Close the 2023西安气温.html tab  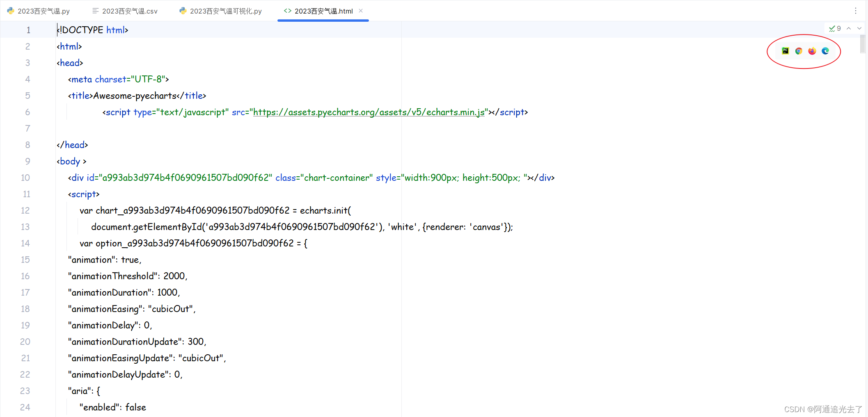[x=361, y=11]
